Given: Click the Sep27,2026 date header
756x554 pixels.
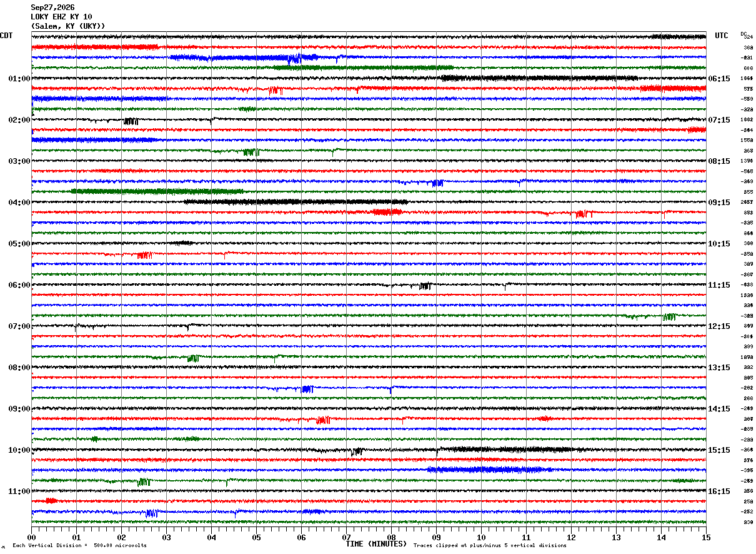Looking at the screenshot, I should click(x=52, y=8).
